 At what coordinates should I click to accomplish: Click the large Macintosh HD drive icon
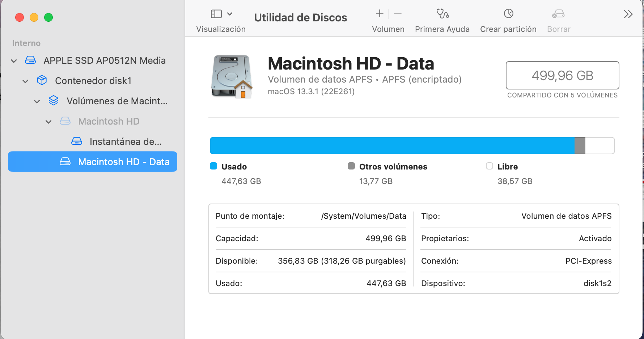pos(232,76)
